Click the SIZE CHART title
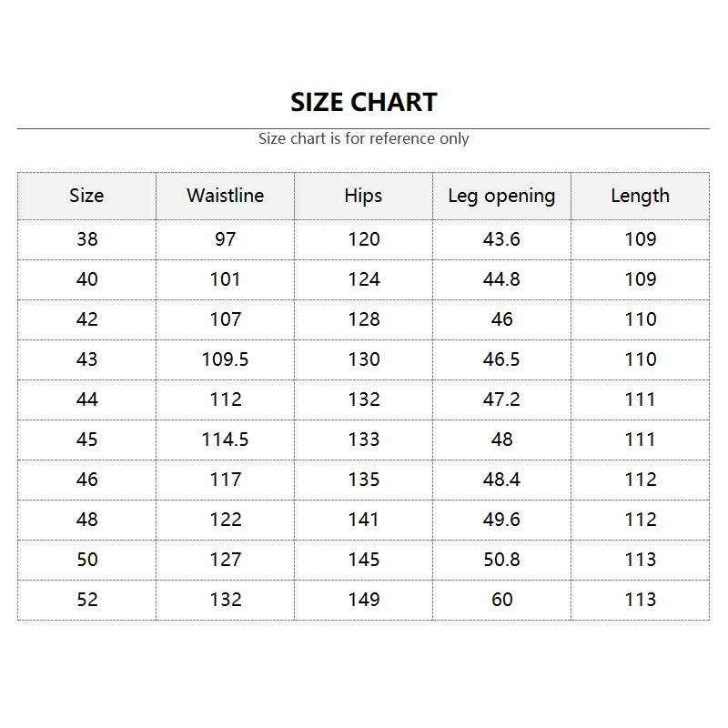Image resolution: width=728 pixels, height=728 pixels. [x=364, y=102]
